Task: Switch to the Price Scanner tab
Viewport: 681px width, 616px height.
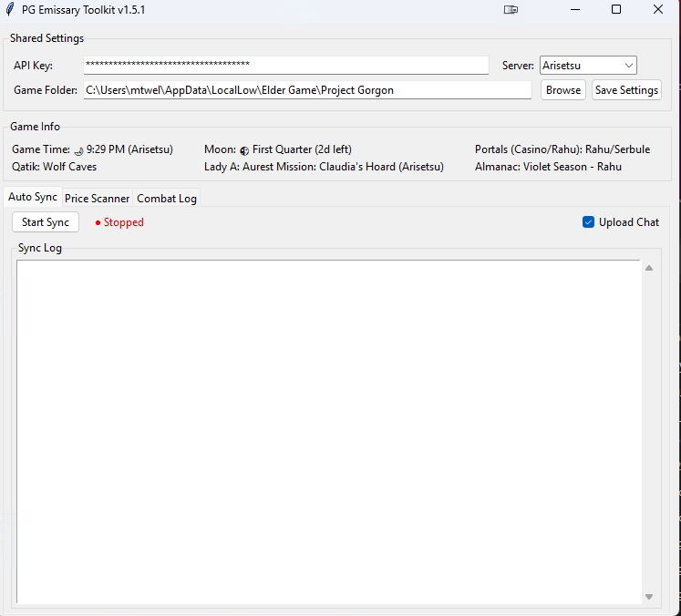Action: (97, 199)
